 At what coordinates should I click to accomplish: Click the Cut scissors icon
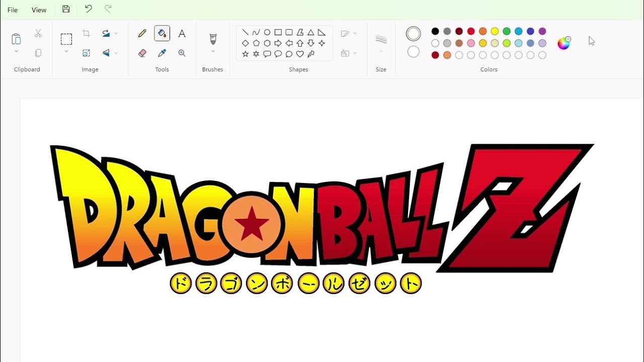pos(38,34)
